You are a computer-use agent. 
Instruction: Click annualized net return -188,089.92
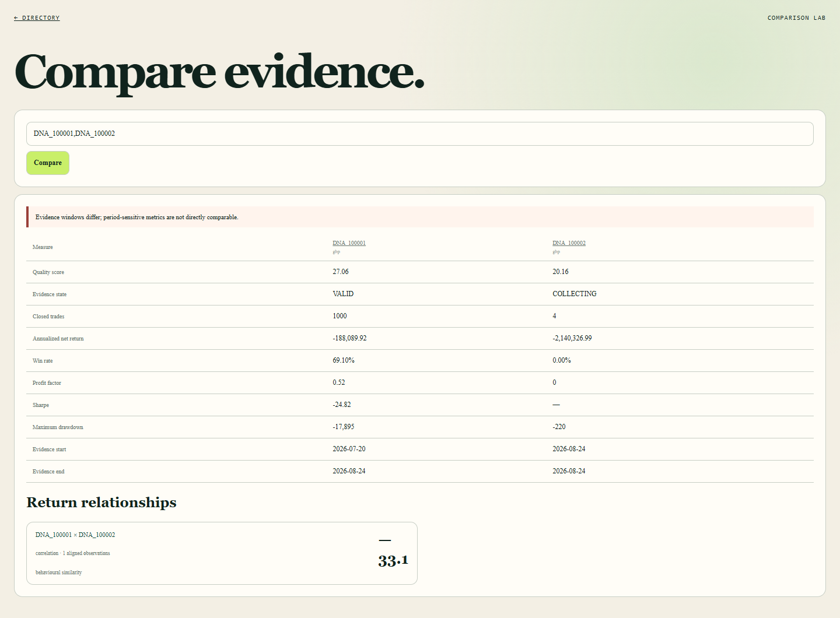tap(349, 338)
